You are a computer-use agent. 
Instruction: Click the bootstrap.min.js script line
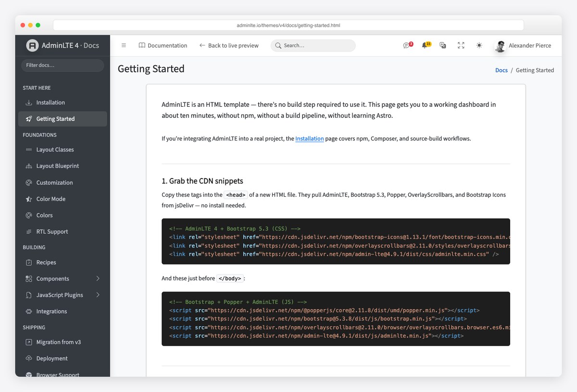(x=318, y=318)
